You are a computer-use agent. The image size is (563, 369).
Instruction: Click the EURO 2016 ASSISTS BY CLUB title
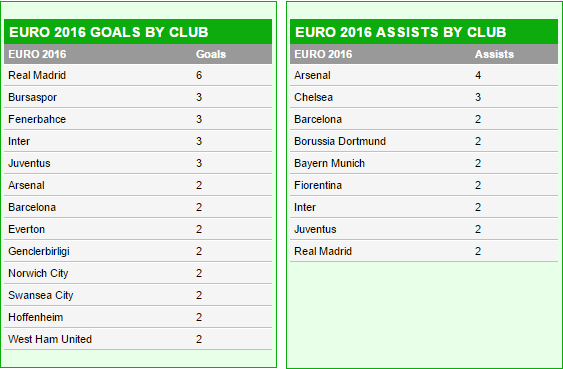(400, 32)
